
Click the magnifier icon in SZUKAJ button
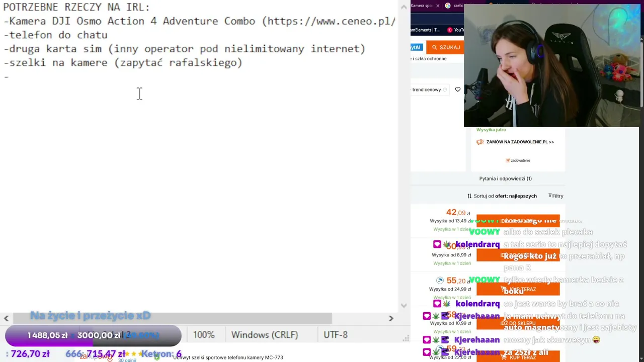click(x=434, y=47)
